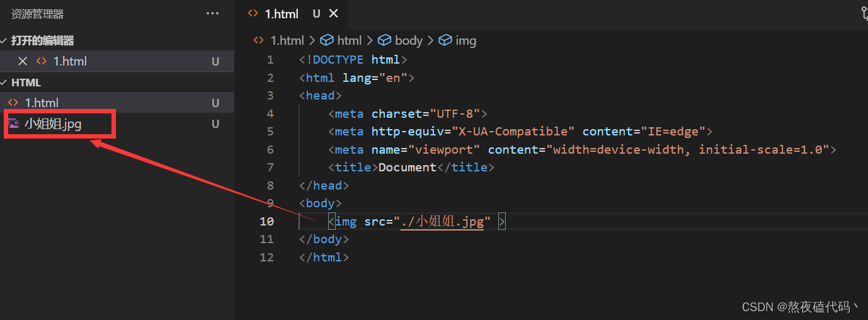
Task: Click the image file icon for 小姐姐.jpg
Action: pyautogui.click(x=13, y=124)
